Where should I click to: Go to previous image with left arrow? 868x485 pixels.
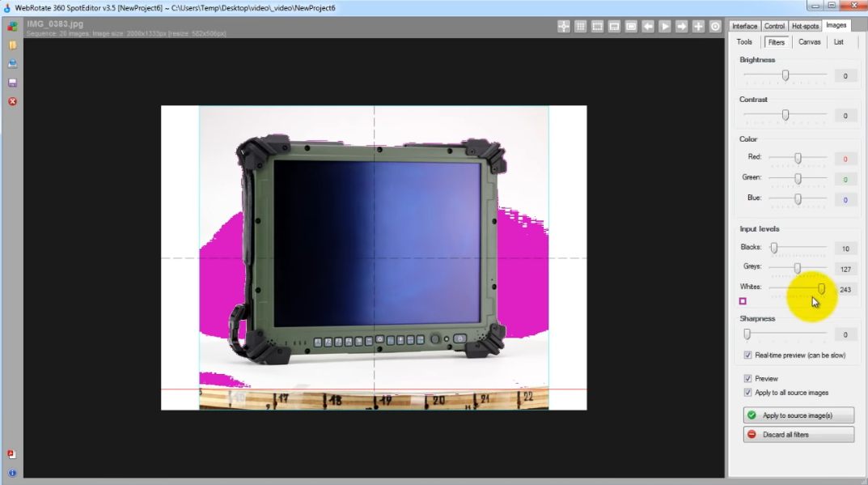click(648, 27)
